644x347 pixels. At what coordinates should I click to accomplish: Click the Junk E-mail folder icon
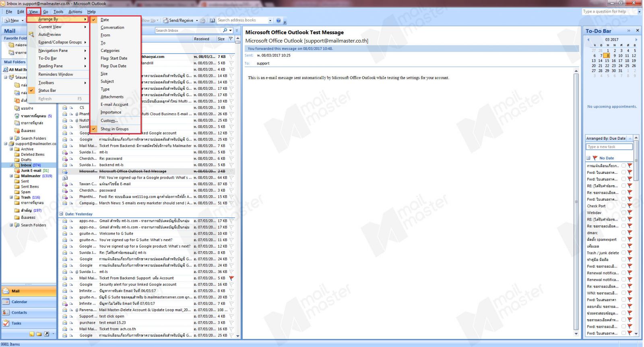coord(17,171)
